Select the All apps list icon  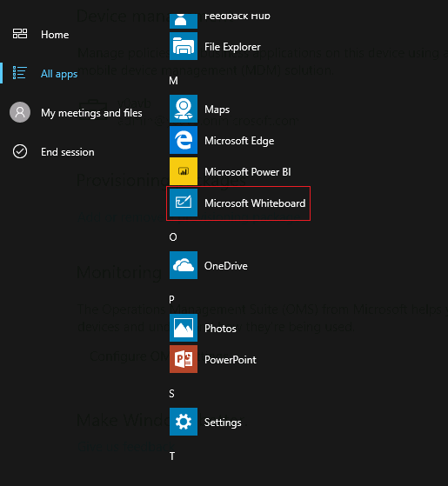(x=19, y=73)
